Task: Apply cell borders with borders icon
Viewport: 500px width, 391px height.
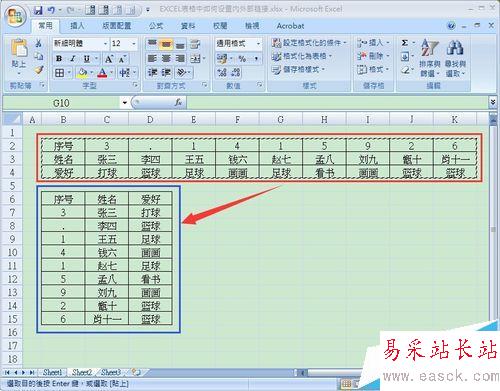Action: [x=59, y=72]
